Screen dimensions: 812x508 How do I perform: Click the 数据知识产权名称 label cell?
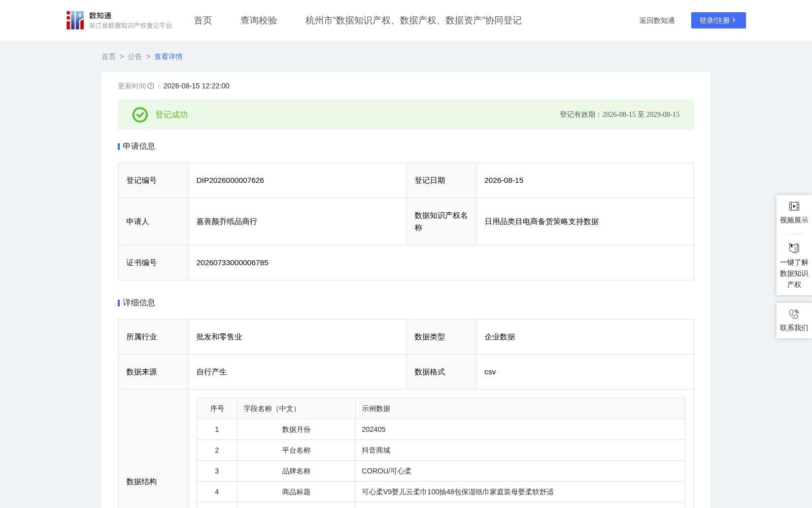442,221
